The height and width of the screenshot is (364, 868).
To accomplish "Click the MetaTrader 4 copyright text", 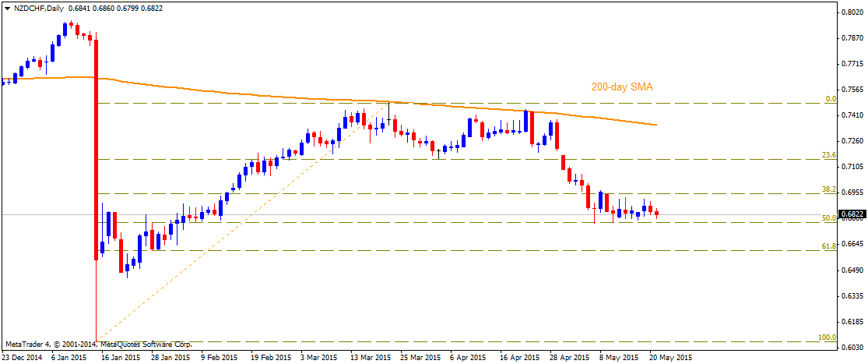I will click(97, 344).
